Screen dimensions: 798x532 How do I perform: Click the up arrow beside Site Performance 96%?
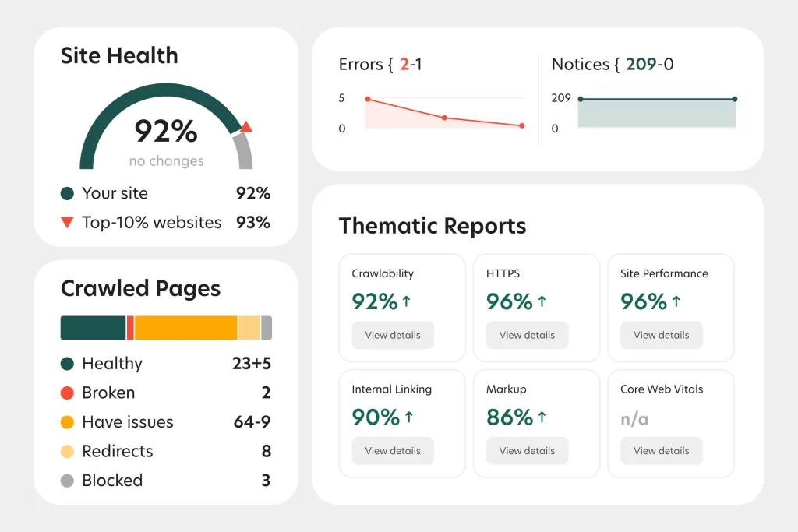[676, 301]
